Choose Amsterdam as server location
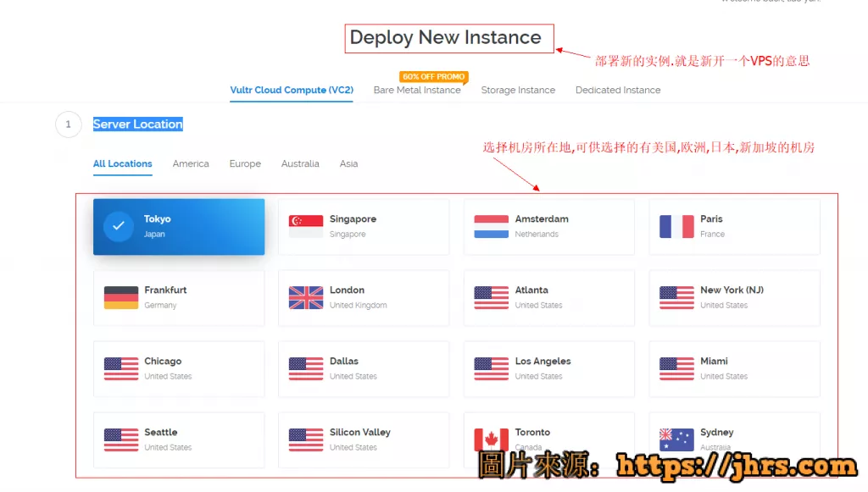Viewport: 868px width, 492px height. tap(549, 227)
